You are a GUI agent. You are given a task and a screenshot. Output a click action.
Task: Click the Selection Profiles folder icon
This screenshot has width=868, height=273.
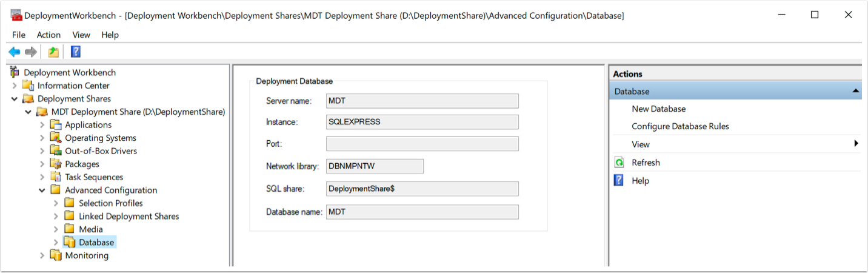pyautogui.click(x=70, y=203)
